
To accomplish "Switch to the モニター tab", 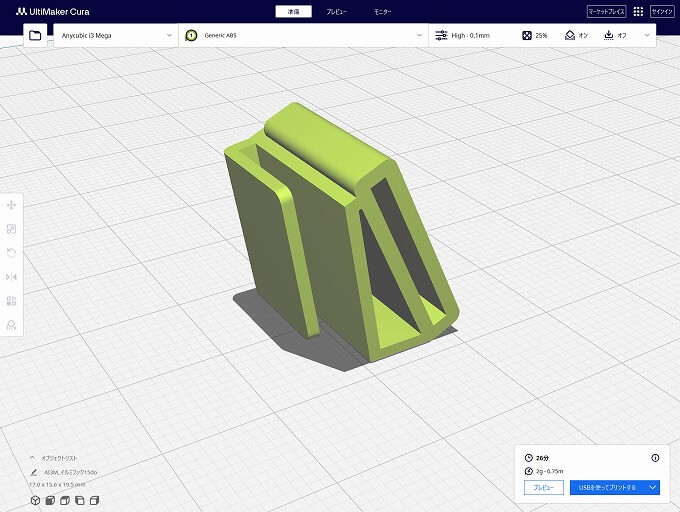I will 382,11.
